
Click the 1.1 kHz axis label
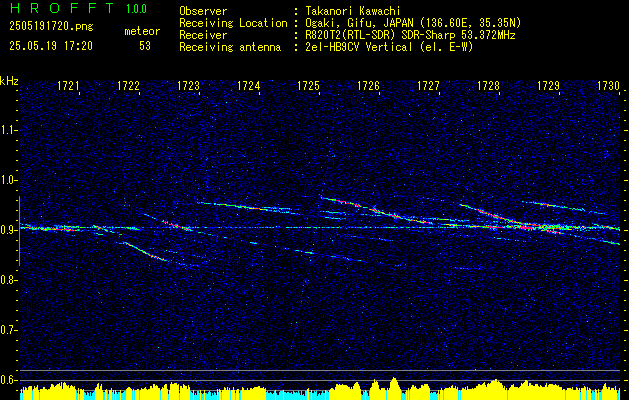click(x=8, y=130)
